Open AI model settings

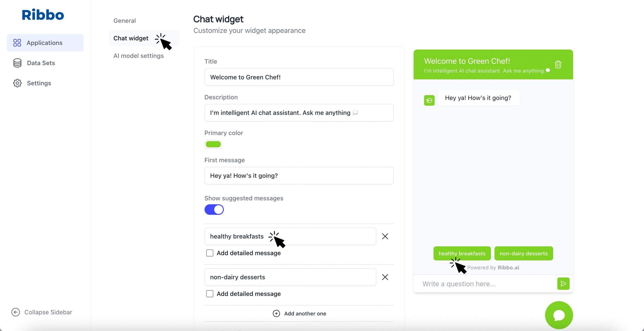pos(138,55)
